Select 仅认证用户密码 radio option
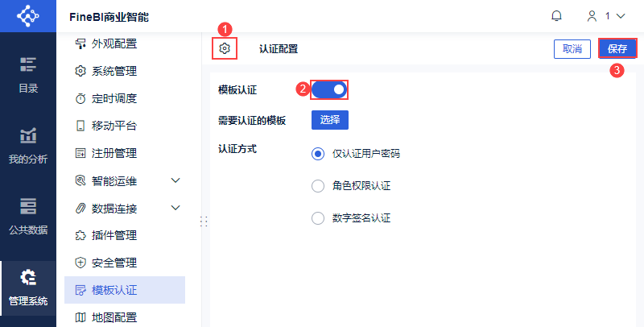 [x=318, y=154]
